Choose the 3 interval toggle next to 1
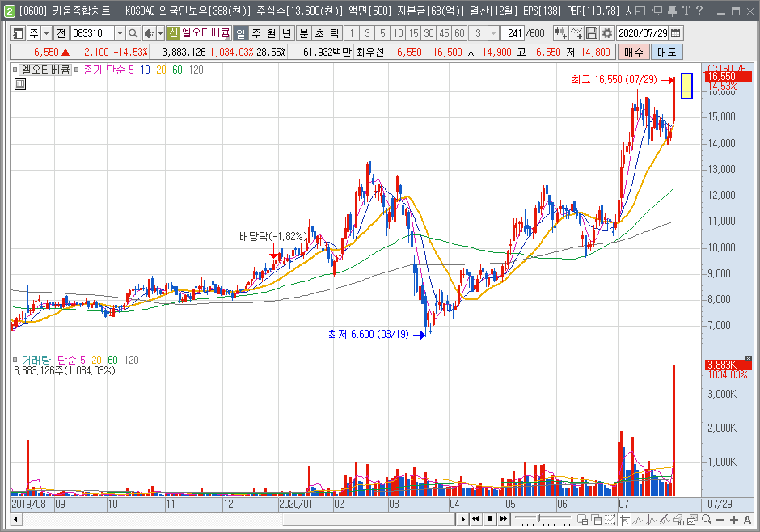Screen dimensions: 760x532 coord(367,33)
